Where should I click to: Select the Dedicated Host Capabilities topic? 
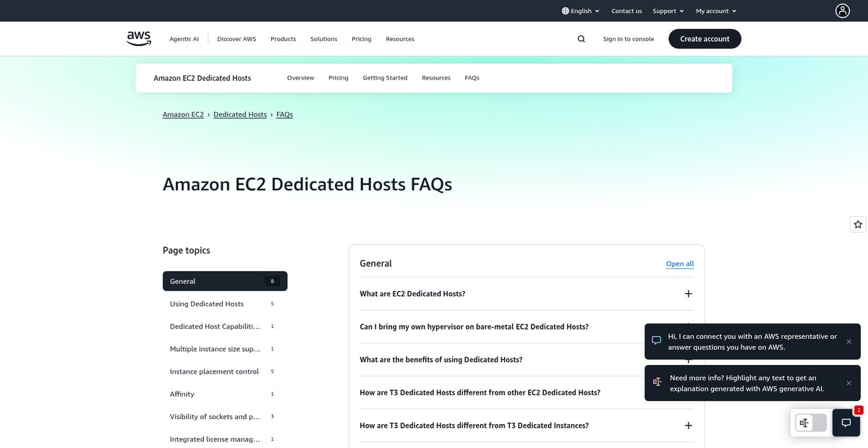225,327
